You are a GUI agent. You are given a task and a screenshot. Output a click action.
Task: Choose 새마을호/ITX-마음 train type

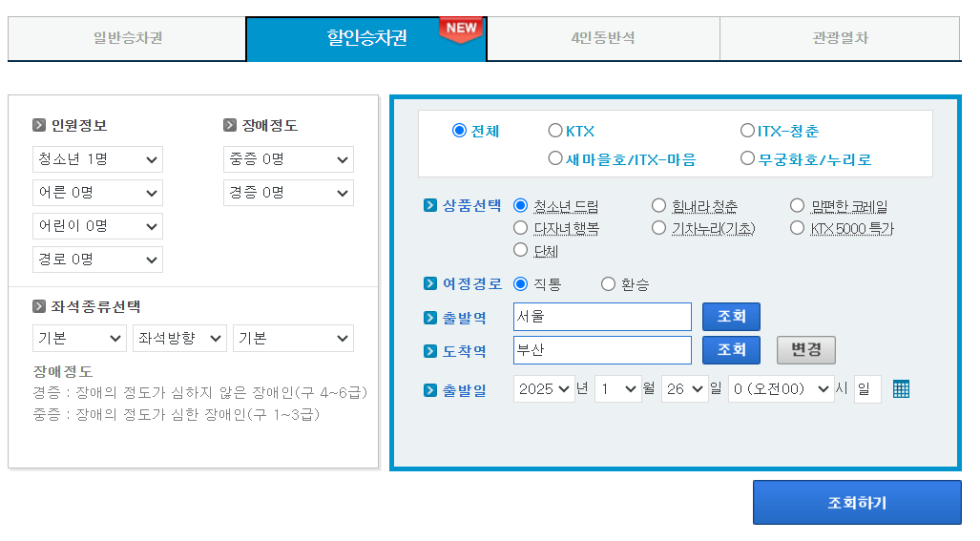pos(555,158)
